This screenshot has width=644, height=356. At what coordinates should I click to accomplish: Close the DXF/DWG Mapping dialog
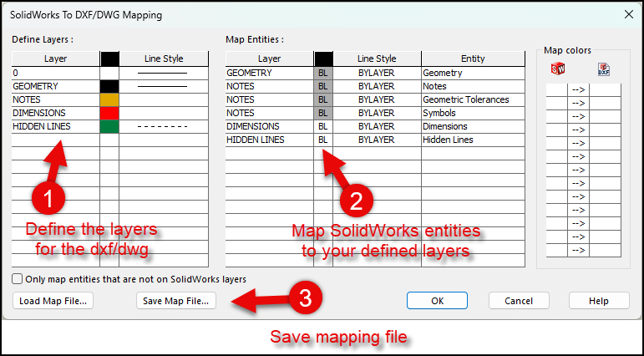click(628, 15)
